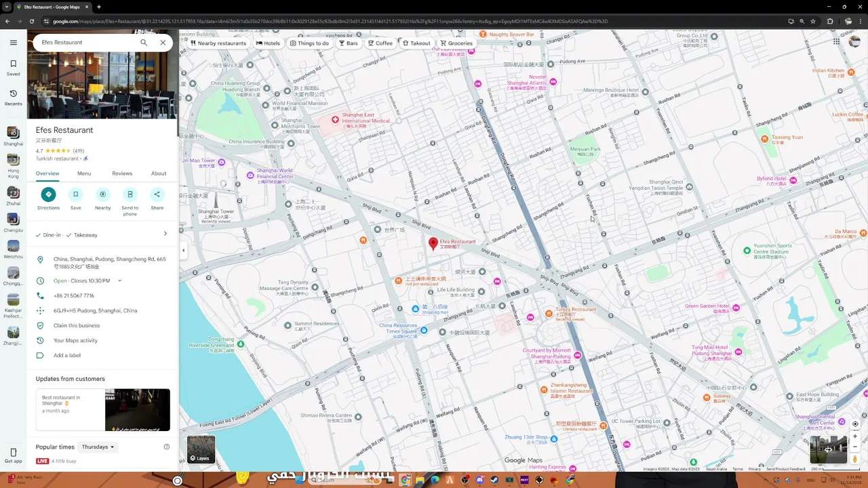Click in the Efes Restaurant search box
The height and width of the screenshot is (488, 868).
[x=87, y=42]
